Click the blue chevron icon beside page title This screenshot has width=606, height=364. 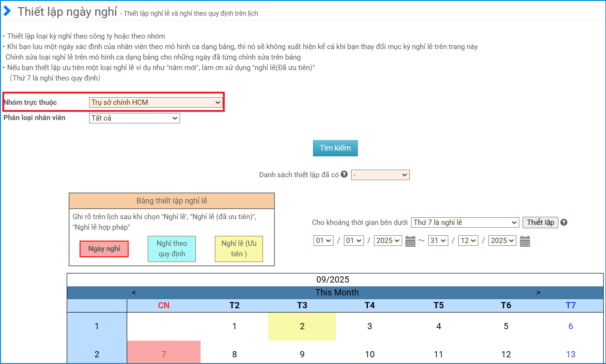[x=8, y=11]
